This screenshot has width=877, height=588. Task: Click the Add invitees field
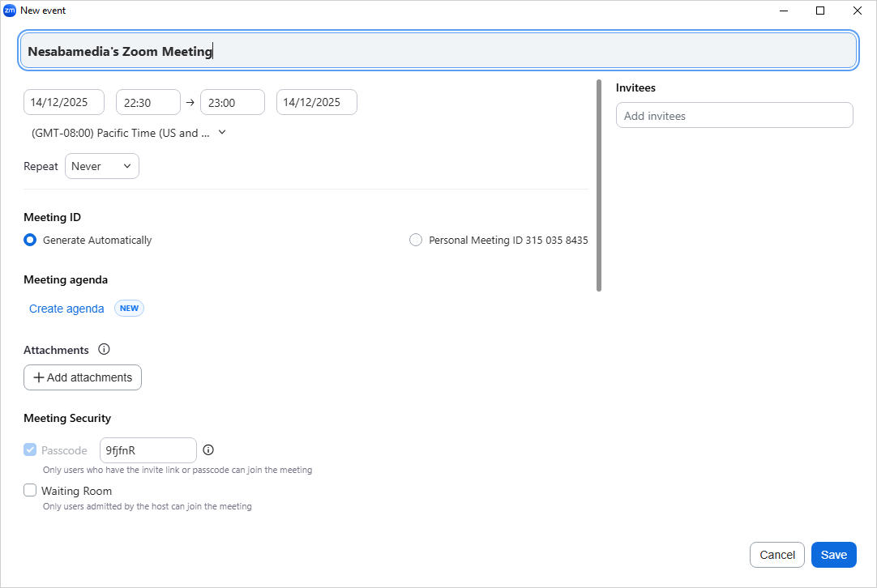pos(734,116)
